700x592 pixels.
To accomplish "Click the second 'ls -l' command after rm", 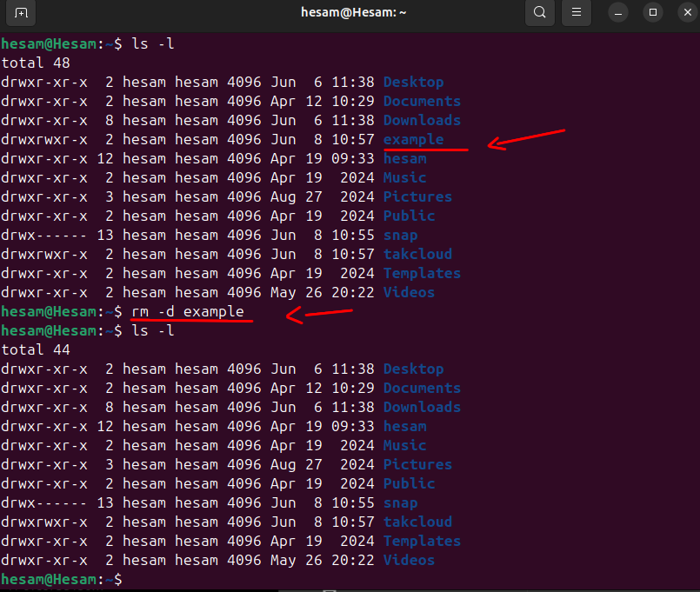I will (x=153, y=331).
